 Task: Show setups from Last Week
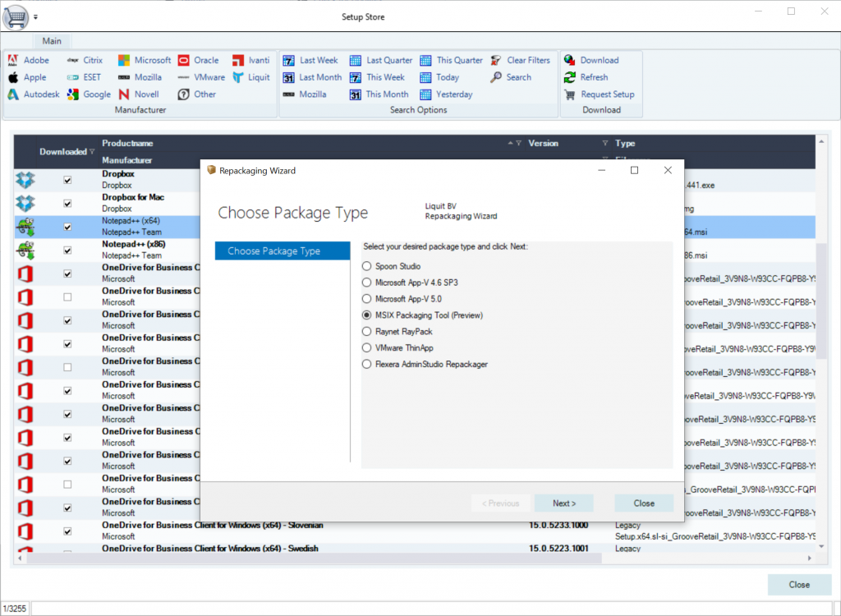[310, 60]
